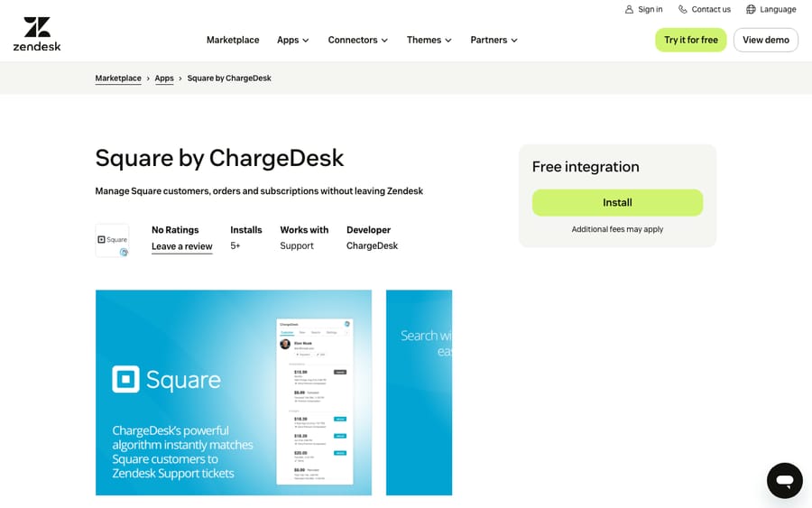Click the '5+' installs value
Viewport: 812px width, 508px height.
click(x=235, y=245)
